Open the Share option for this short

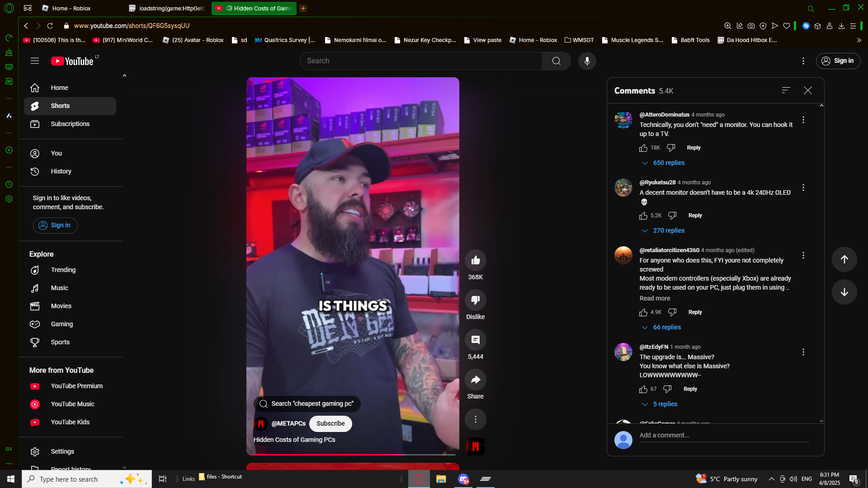click(x=475, y=380)
